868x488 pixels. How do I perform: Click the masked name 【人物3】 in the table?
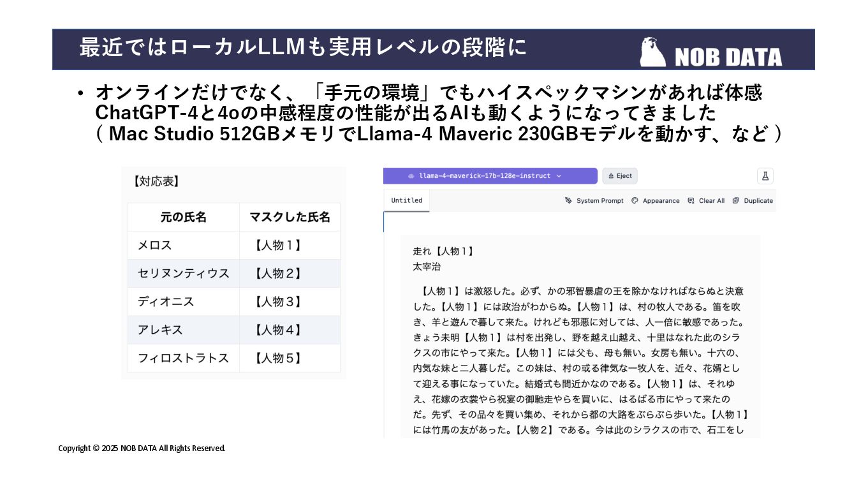pos(277,302)
